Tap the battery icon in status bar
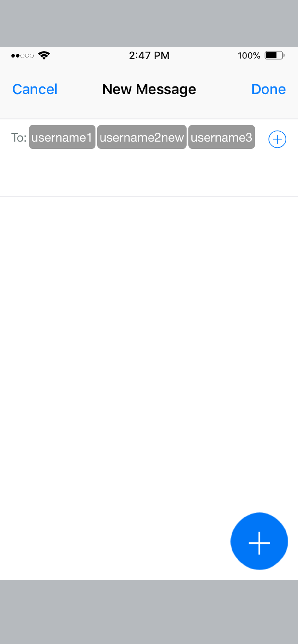 tap(274, 55)
